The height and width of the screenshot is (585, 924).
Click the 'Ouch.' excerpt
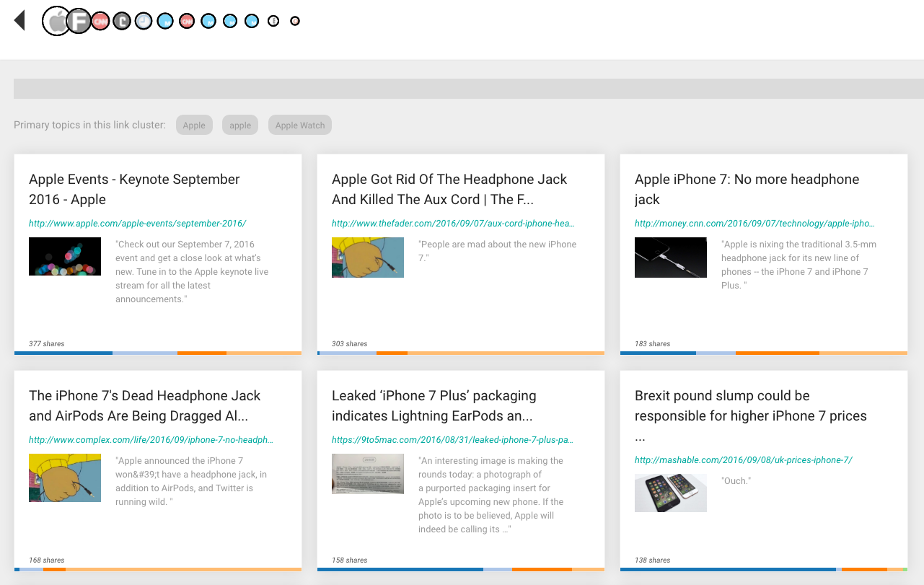point(736,481)
